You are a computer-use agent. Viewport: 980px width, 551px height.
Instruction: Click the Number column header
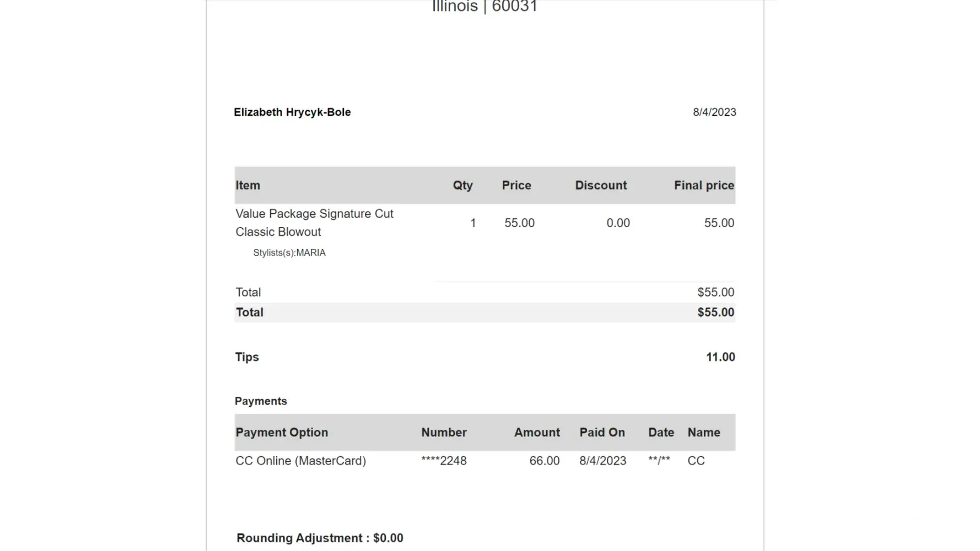coord(444,433)
